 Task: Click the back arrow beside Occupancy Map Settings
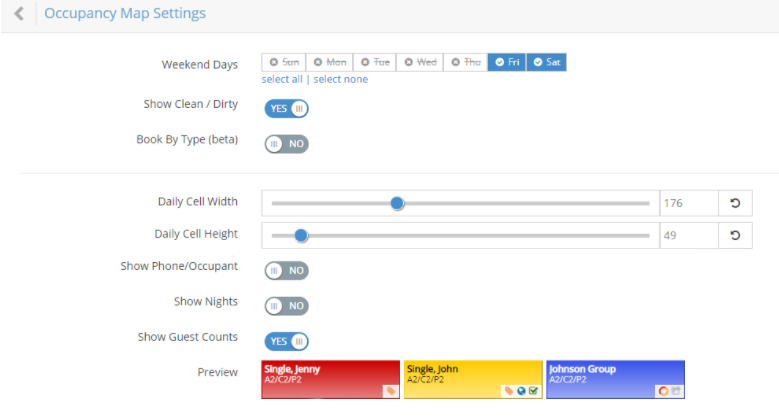tap(19, 14)
